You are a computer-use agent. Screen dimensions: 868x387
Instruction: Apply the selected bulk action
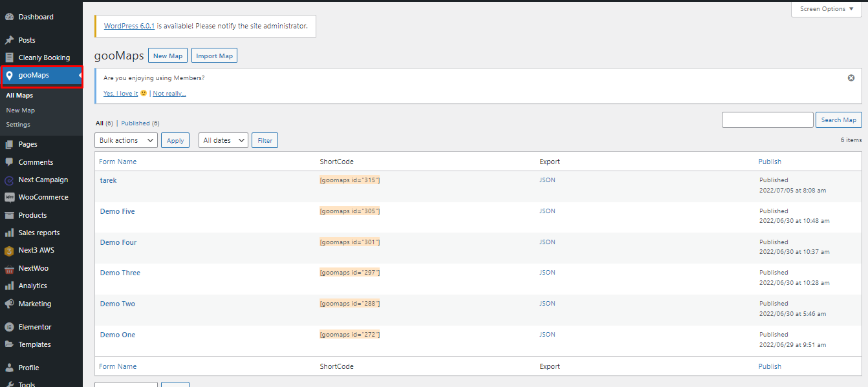point(175,140)
